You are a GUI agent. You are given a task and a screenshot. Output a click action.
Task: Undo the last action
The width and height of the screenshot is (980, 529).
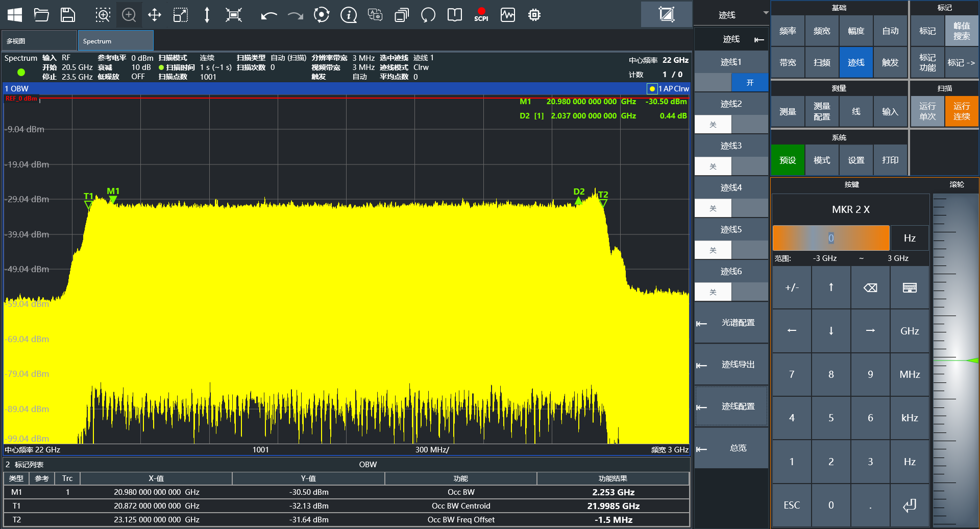pyautogui.click(x=268, y=15)
